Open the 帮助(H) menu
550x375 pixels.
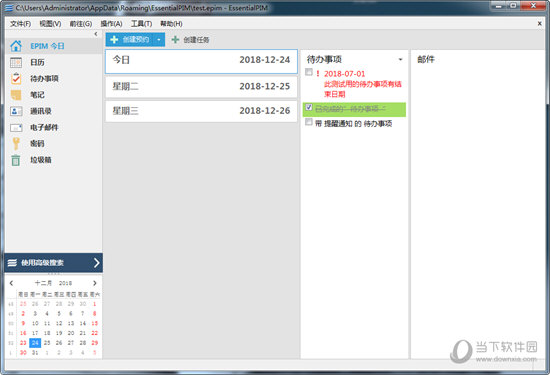point(171,24)
